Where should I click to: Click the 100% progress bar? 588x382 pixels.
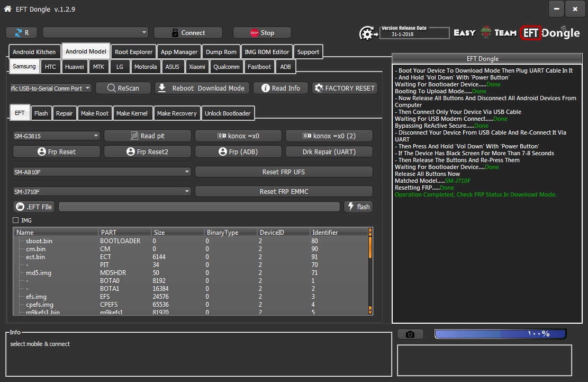(500, 334)
